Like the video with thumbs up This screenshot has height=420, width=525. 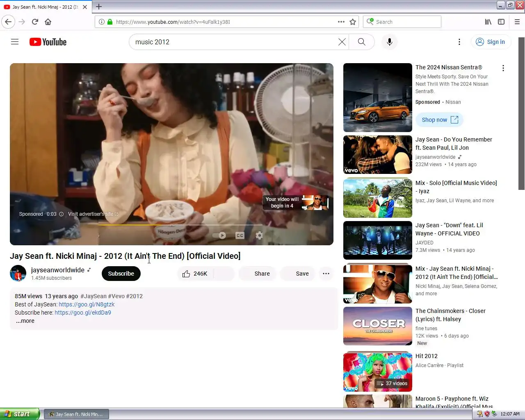(195, 274)
